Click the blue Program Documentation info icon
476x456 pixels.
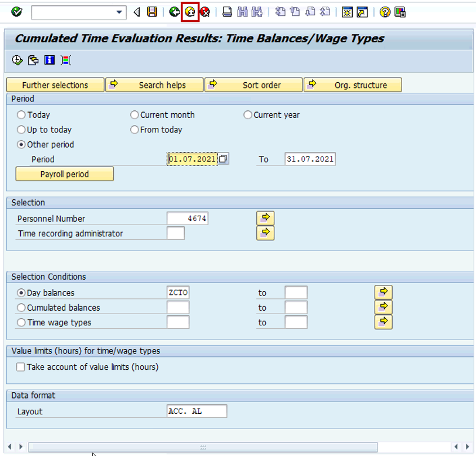[x=50, y=60]
